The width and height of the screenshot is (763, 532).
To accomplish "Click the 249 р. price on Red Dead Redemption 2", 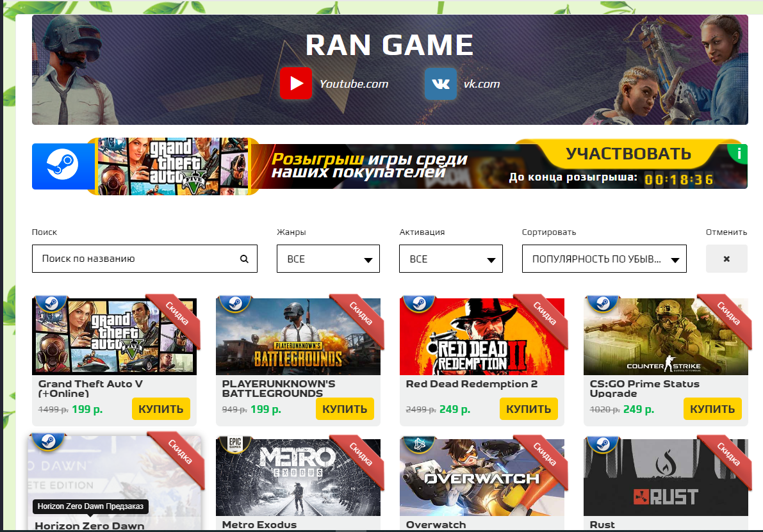I will coord(455,410).
